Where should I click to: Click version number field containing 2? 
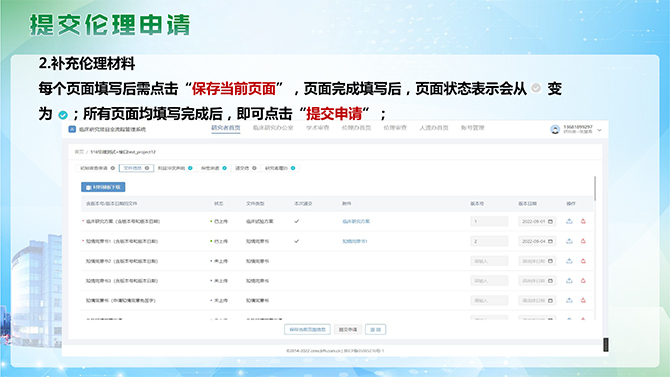click(489, 241)
